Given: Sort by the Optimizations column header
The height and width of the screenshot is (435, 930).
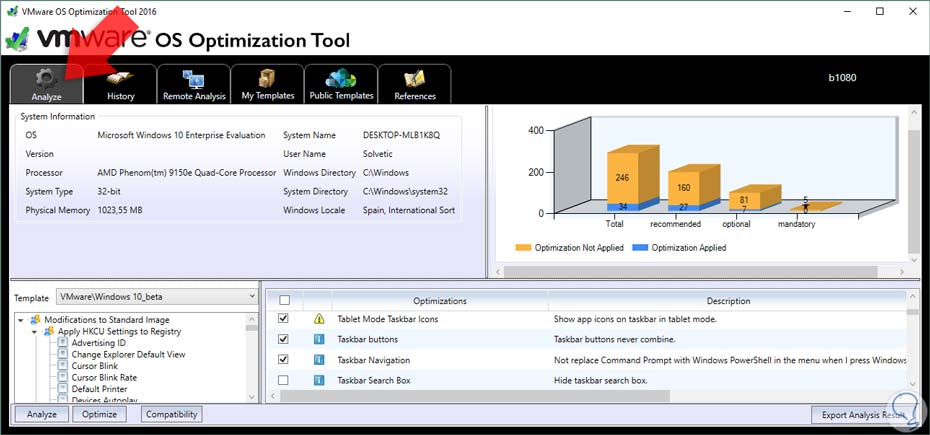Looking at the screenshot, I should (439, 301).
